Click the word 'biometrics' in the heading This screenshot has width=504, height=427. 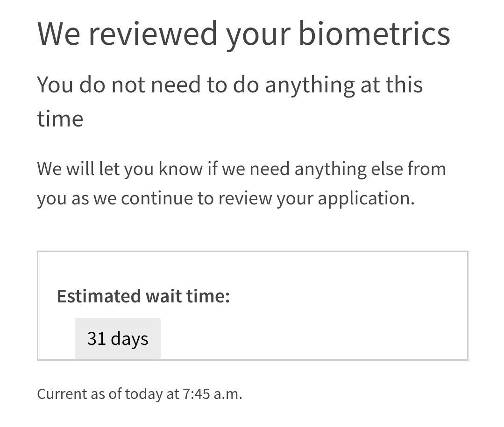point(375,34)
